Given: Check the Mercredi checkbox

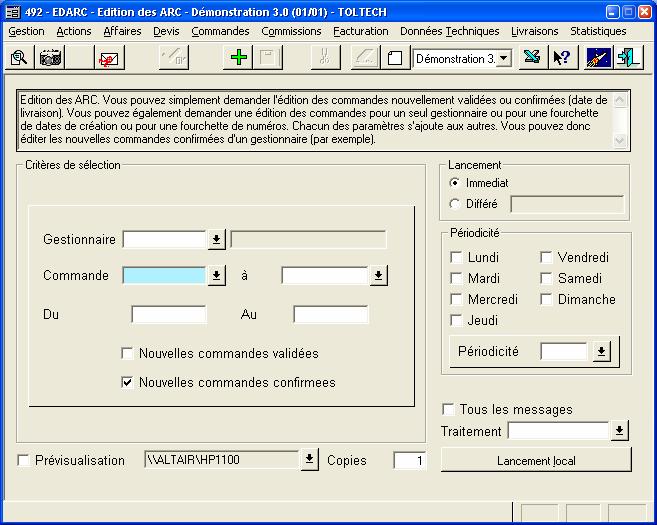Looking at the screenshot, I should click(x=456, y=299).
